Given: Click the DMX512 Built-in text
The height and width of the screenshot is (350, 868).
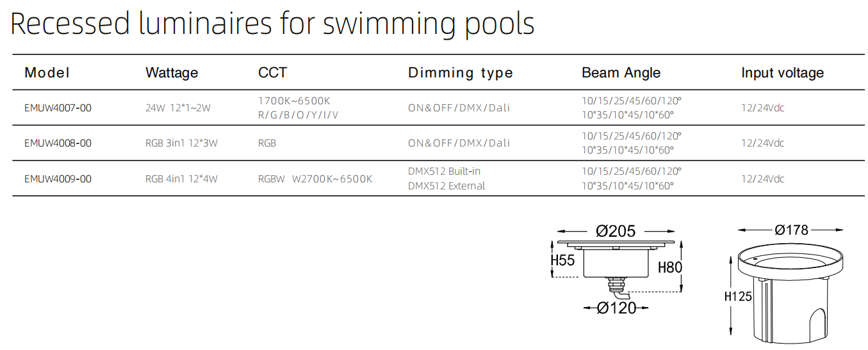Looking at the screenshot, I should coord(444,171).
